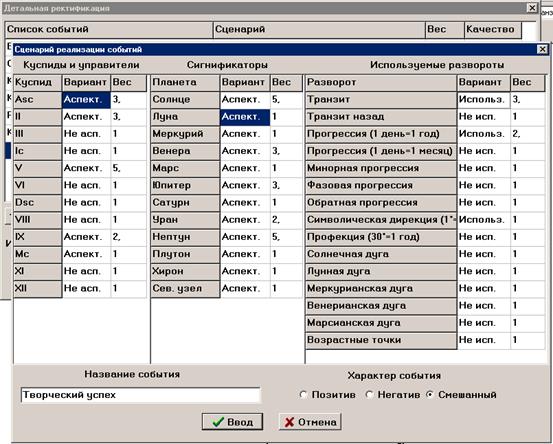Viewport: 553px width, 444px height.
Task: Select the Хирон planet row
Action: (186, 272)
